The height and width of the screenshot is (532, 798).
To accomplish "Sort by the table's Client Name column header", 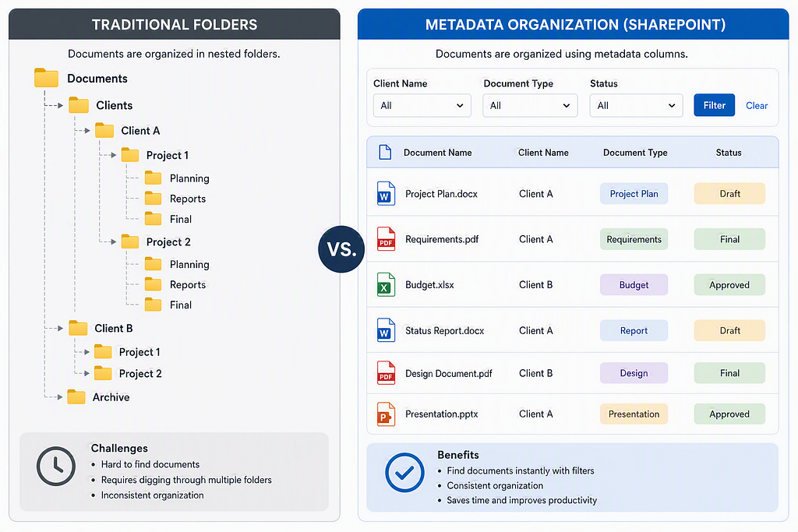I will 543,153.
